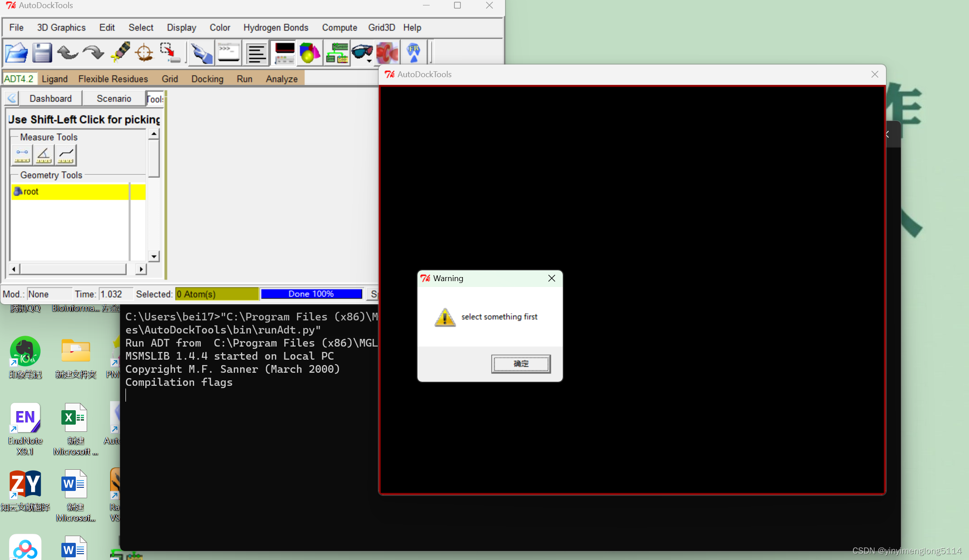Click the crosshair set-center icon
The width and height of the screenshot is (969, 560).
tap(144, 53)
